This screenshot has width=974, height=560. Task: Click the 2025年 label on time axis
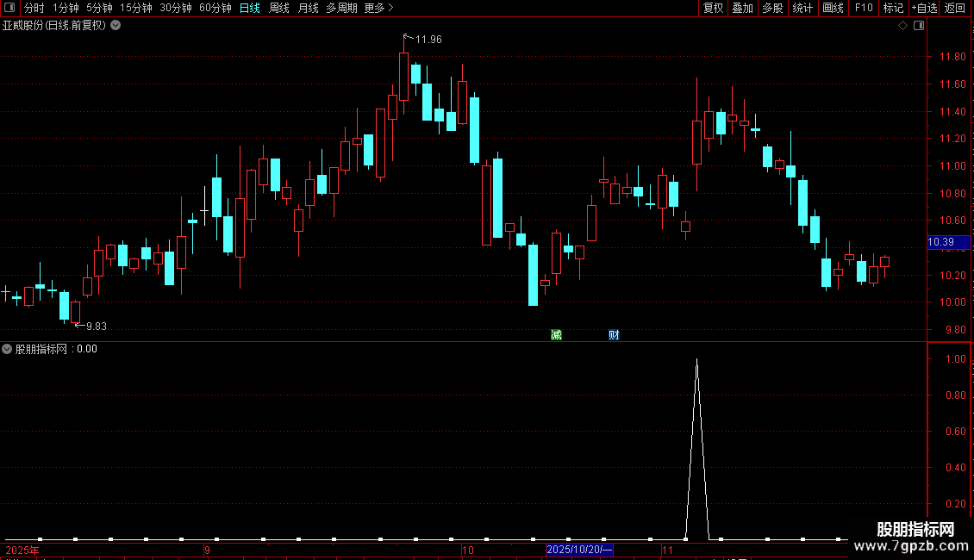22,550
